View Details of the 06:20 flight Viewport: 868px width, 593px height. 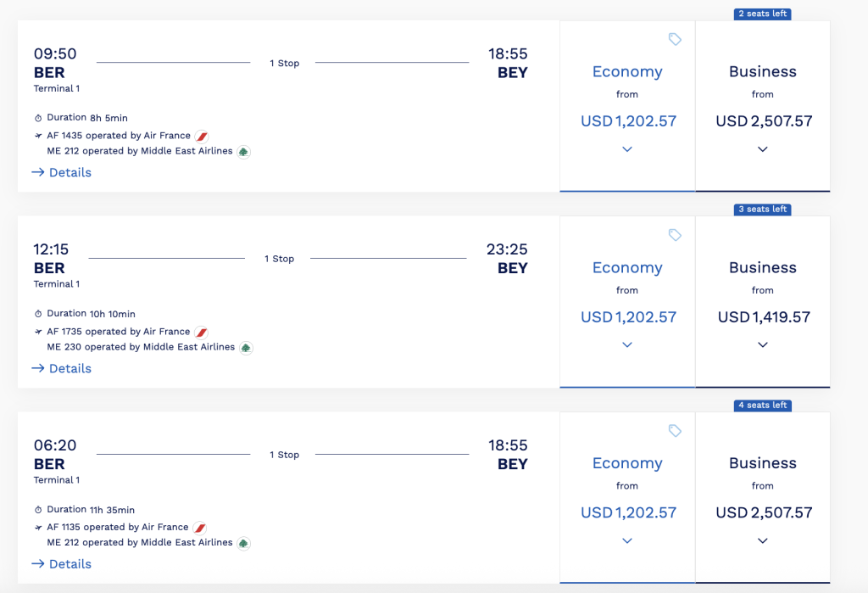pos(61,564)
